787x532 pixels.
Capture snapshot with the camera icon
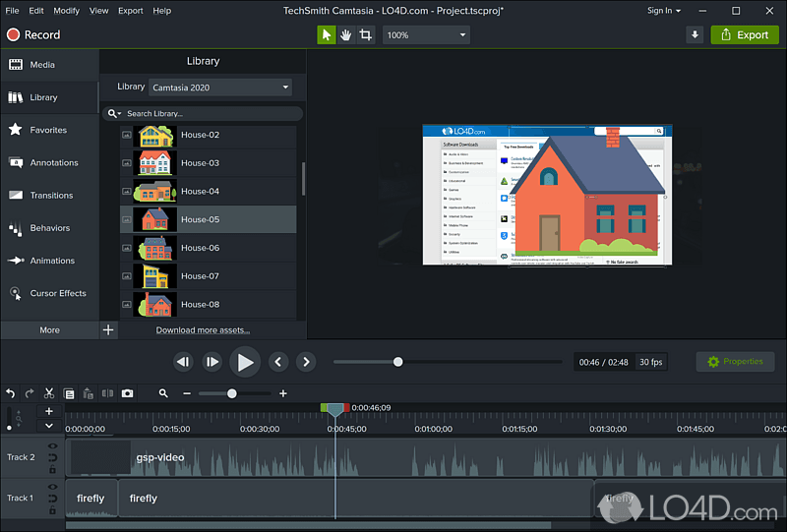(128, 393)
